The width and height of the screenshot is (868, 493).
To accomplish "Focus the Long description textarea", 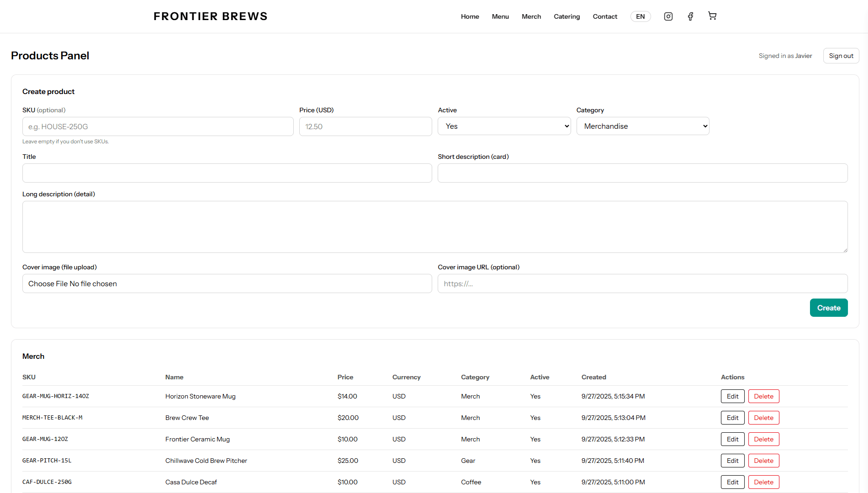I will point(434,227).
